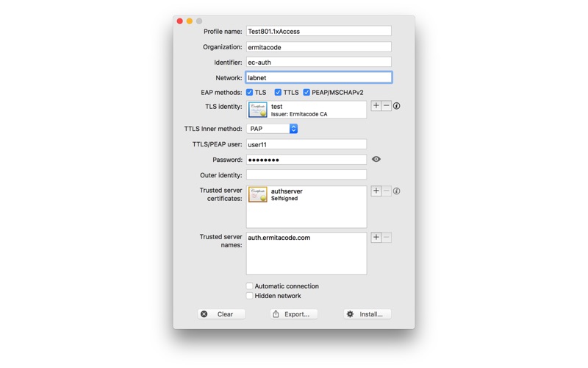Focus the Identifier field
Viewport: 588px width, 368px height.
click(319, 62)
